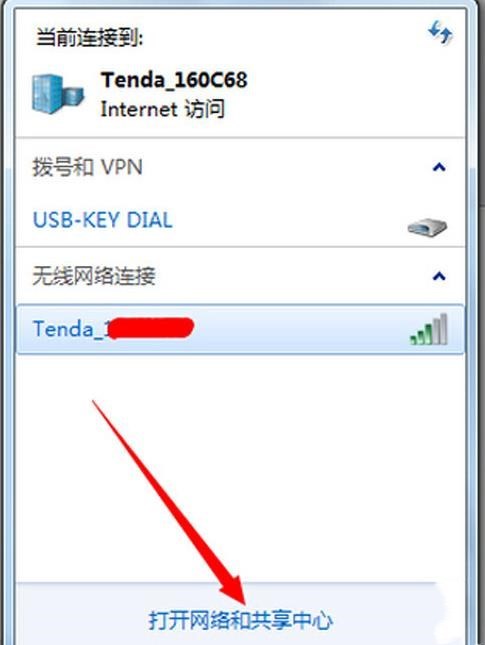Click the green Wi-Fi signal strength bars

(x=429, y=329)
